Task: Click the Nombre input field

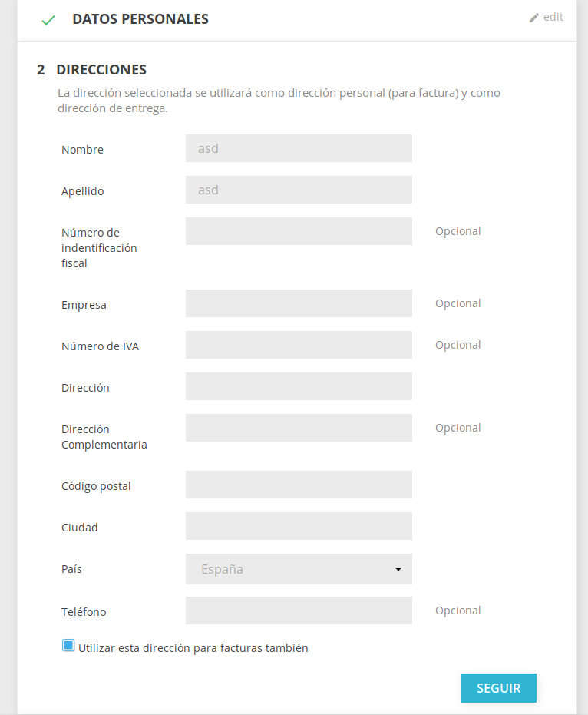Action: click(299, 148)
